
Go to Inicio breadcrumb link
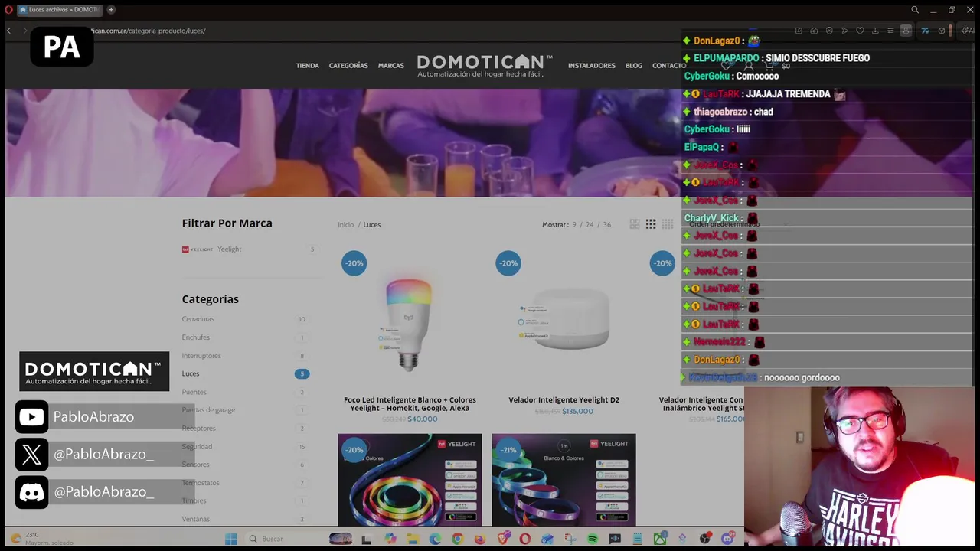pos(346,224)
